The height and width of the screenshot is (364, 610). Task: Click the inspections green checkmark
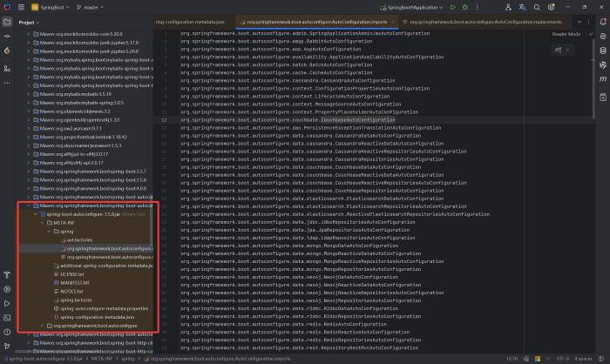coord(591,34)
